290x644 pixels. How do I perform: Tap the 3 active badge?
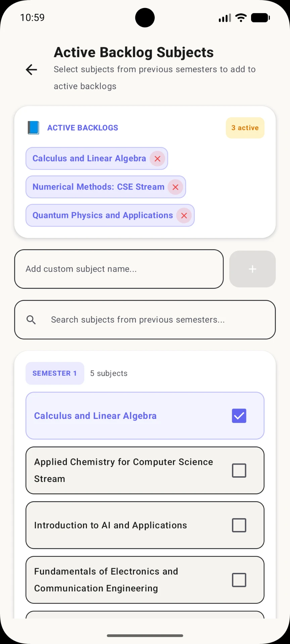click(245, 128)
